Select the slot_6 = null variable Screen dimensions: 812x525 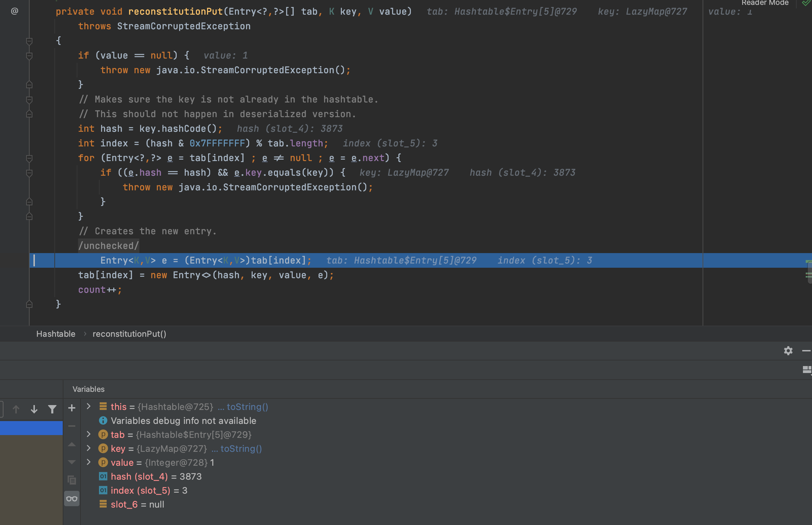[137, 504]
